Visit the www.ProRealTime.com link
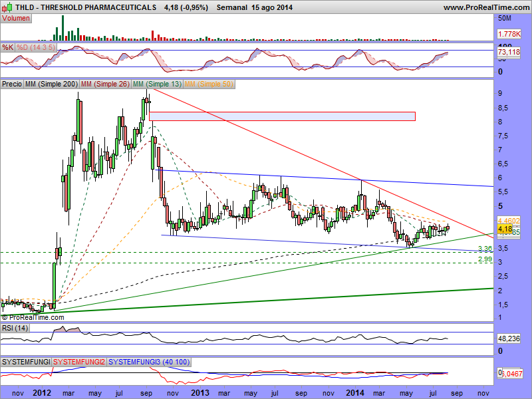The width and height of the screenshot is (532, 399). [x=486, y=7]
